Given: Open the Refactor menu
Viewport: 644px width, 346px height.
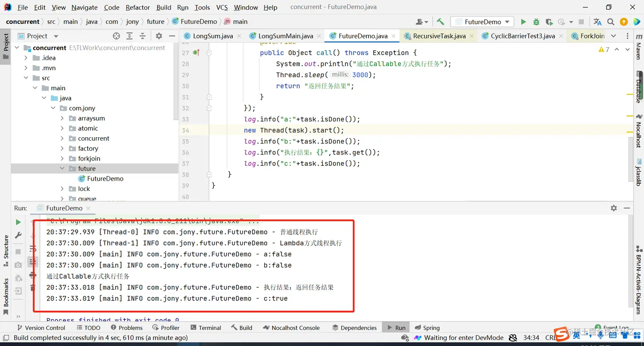Looking at the screenshot, I should (138, 7).
